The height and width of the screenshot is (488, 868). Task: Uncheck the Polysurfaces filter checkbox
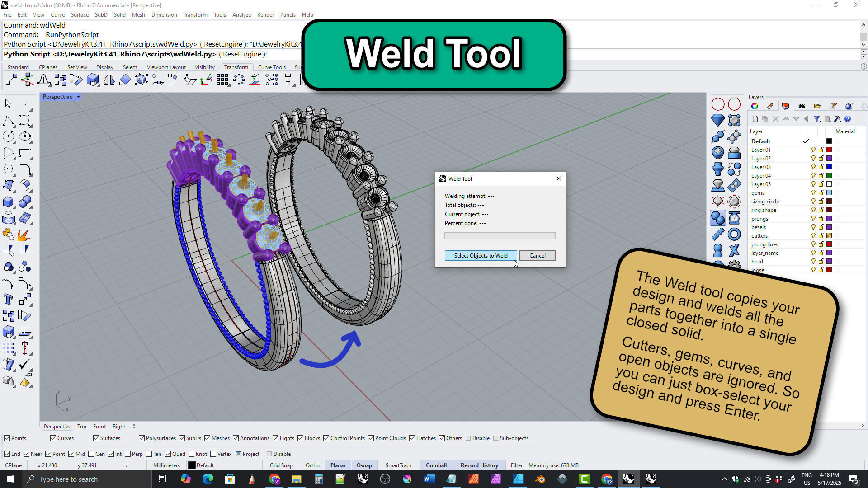(x=142, y=438)
